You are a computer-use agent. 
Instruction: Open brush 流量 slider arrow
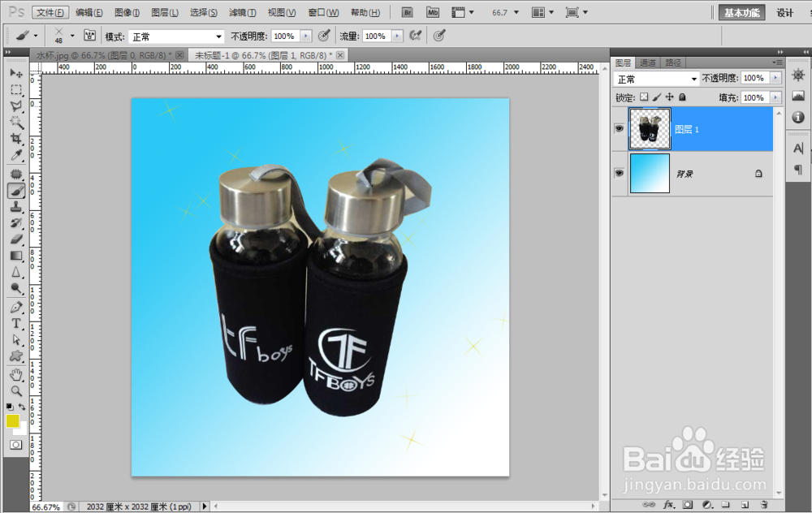[397, 37]
